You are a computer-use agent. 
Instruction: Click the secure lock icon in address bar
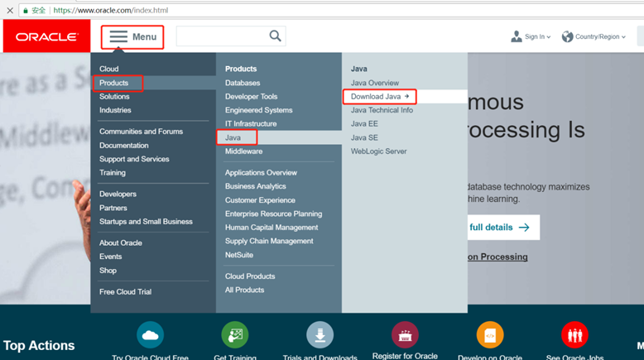[26, 11]
